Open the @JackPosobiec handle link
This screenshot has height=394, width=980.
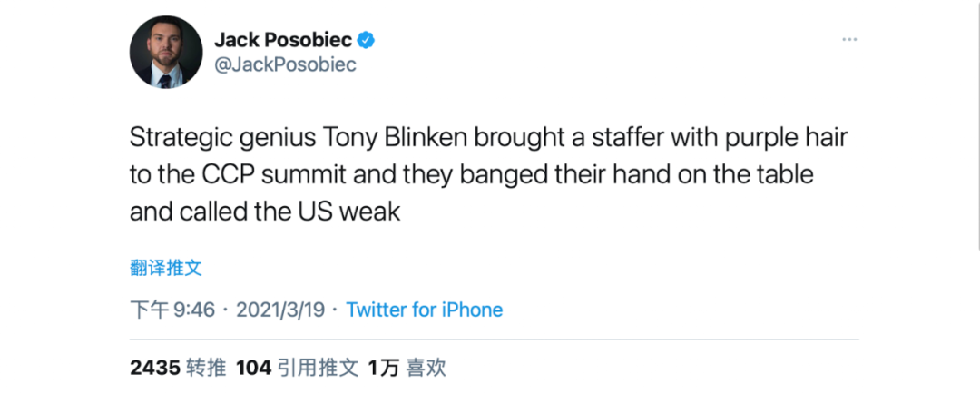285,64
